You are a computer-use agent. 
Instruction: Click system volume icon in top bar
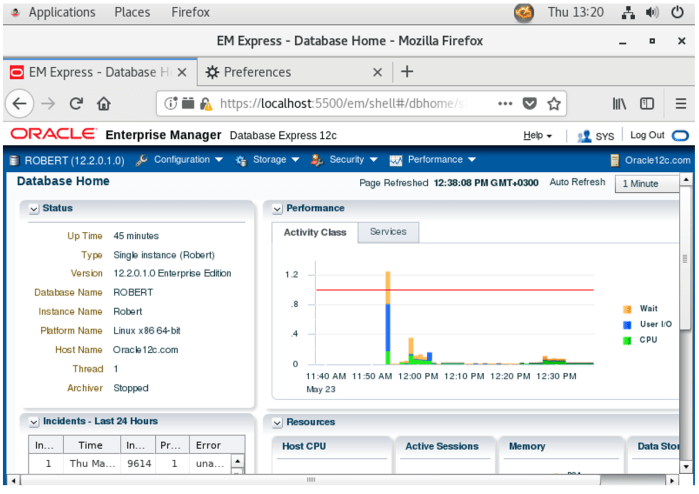point(652,13)
